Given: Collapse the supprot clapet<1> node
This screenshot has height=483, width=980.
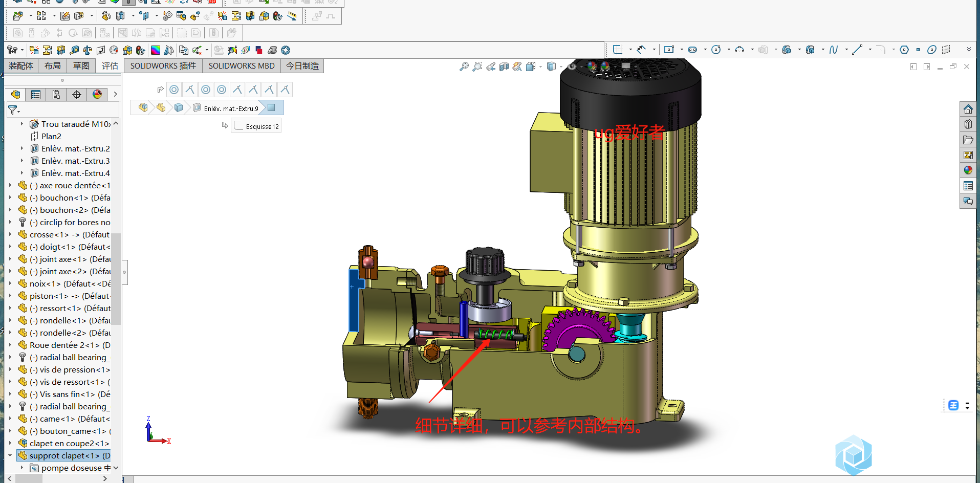Looking at the screenshot, I should 10,455.
